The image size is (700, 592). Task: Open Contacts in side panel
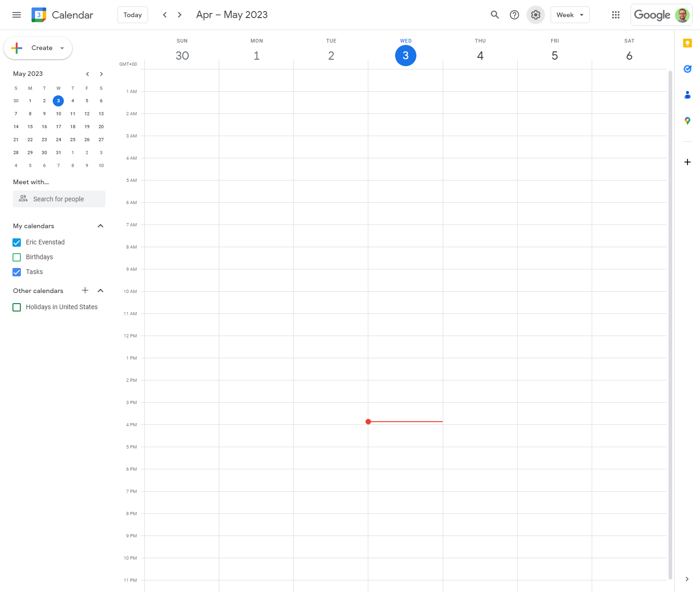(x=688, y=95)
